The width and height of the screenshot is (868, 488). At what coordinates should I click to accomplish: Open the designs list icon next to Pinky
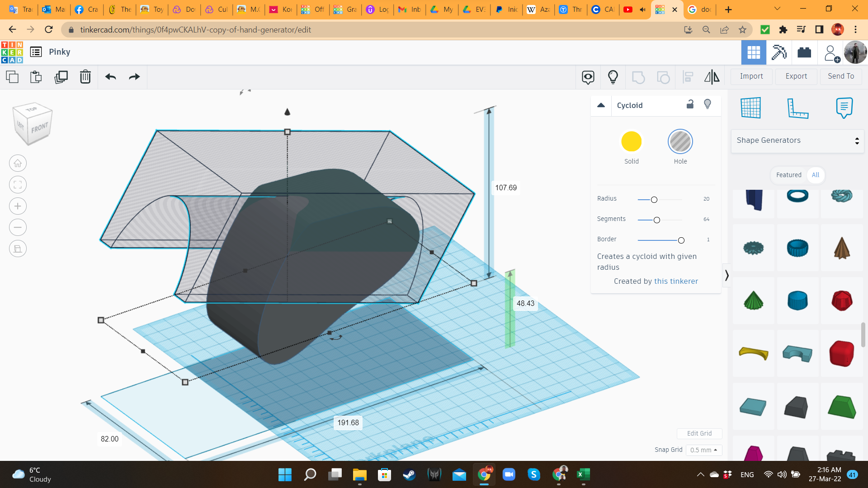click(x=36, y=52)
